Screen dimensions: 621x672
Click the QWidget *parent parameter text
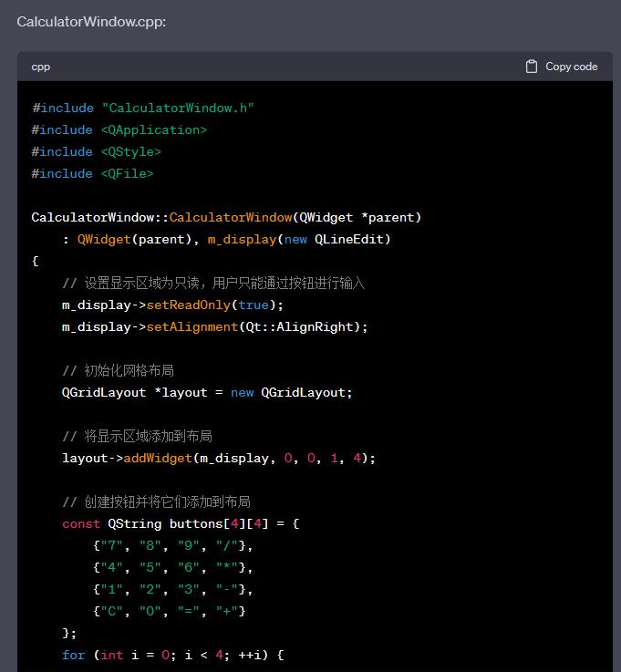tap(357, 218)
